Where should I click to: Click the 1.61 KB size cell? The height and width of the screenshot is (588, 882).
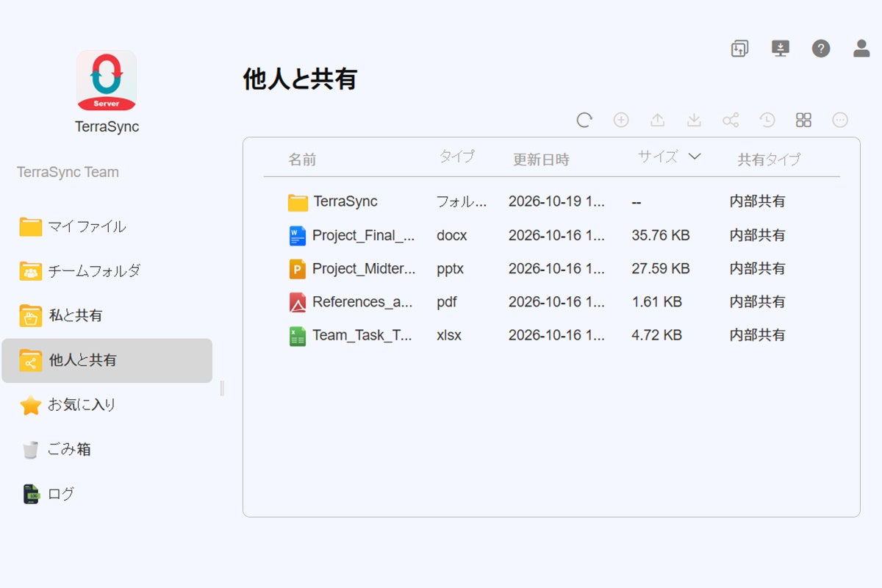coord(657,301)
